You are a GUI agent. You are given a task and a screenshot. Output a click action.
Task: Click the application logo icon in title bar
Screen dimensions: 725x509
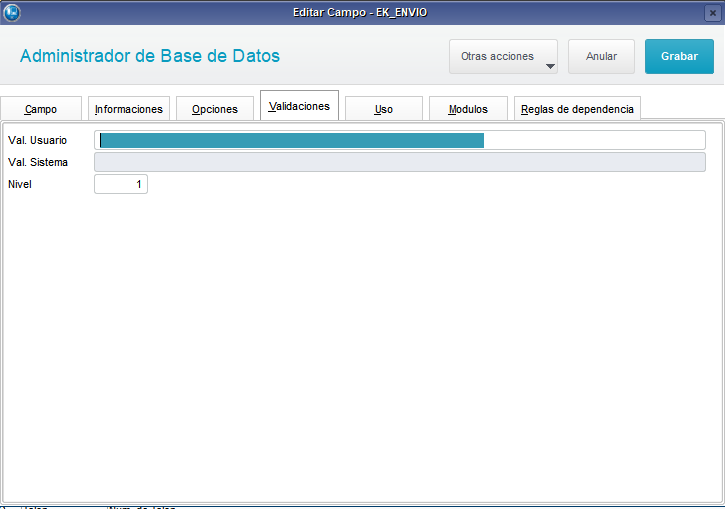pos(12,12)
